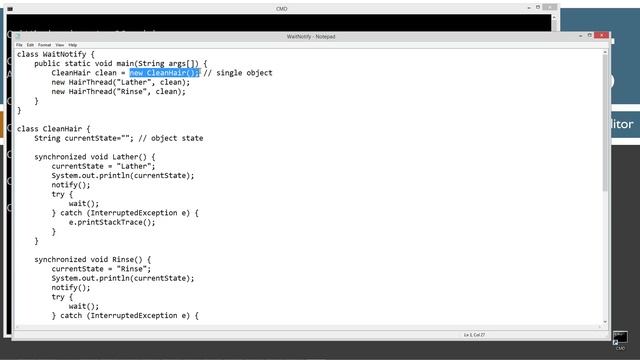
Task: Click 'synchronized void Lather() {' line
Action: pyautogui.click(x=95, y=157)
